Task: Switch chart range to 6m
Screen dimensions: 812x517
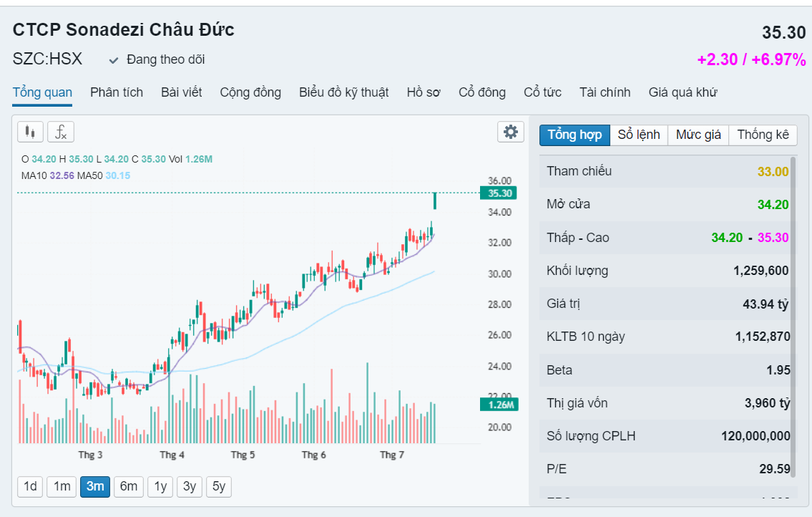Action: point(128,487)
